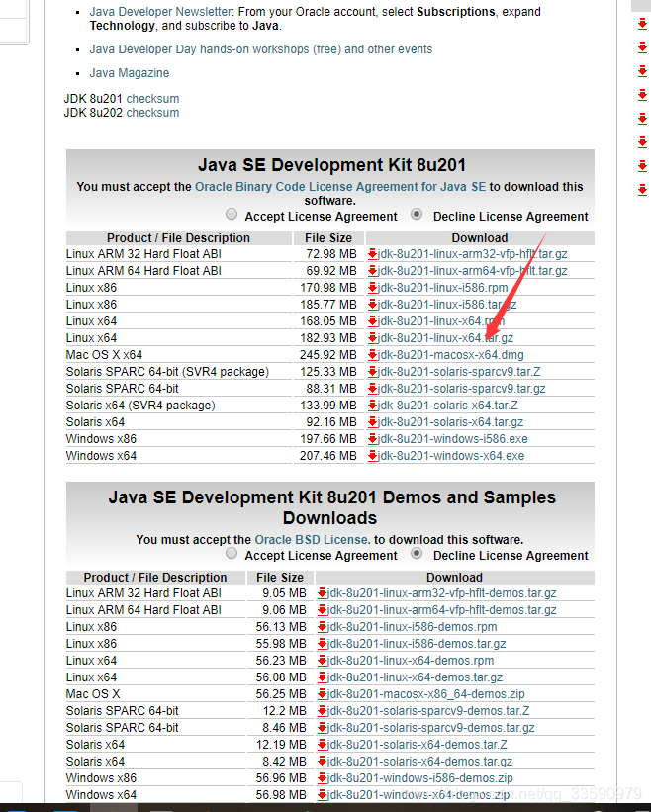The width and height of the screenshot is (651, 812).
Task: Click download icon beside jdk-8u201-linux-i586.tar.gz
Action: coord(372,305)
